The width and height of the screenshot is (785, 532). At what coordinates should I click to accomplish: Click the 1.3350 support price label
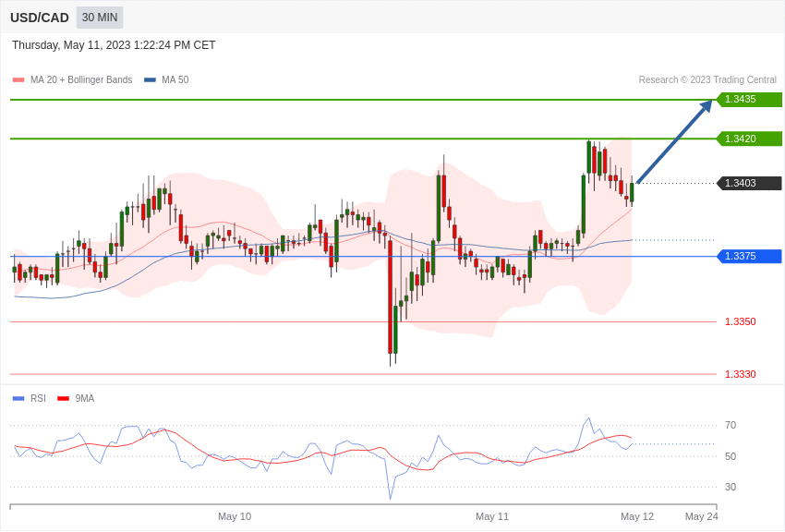741,321
